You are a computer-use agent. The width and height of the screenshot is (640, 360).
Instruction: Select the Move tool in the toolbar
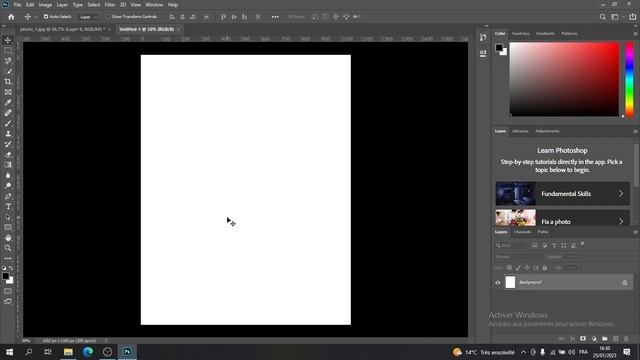coord(8,40)
